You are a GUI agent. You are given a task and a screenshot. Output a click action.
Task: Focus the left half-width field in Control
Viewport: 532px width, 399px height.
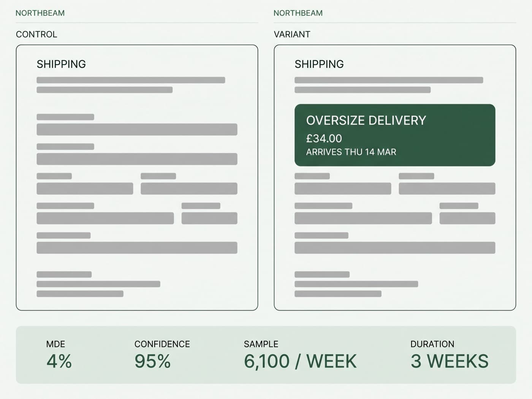coord(85,188)
